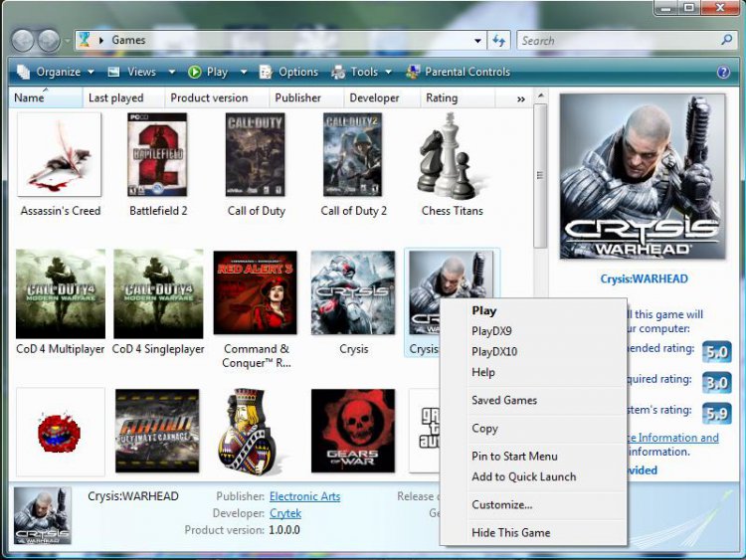Click the 5.0 recommended rating badge
746x560 pixels.
point(716,352)
